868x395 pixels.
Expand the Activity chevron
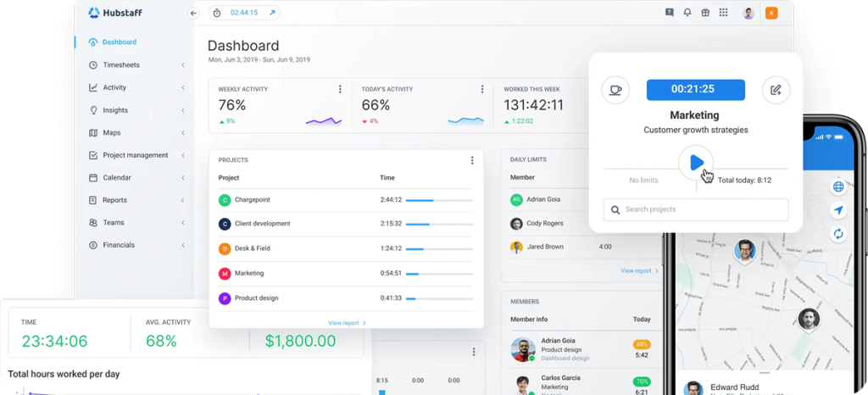click(x=183, y=87)
